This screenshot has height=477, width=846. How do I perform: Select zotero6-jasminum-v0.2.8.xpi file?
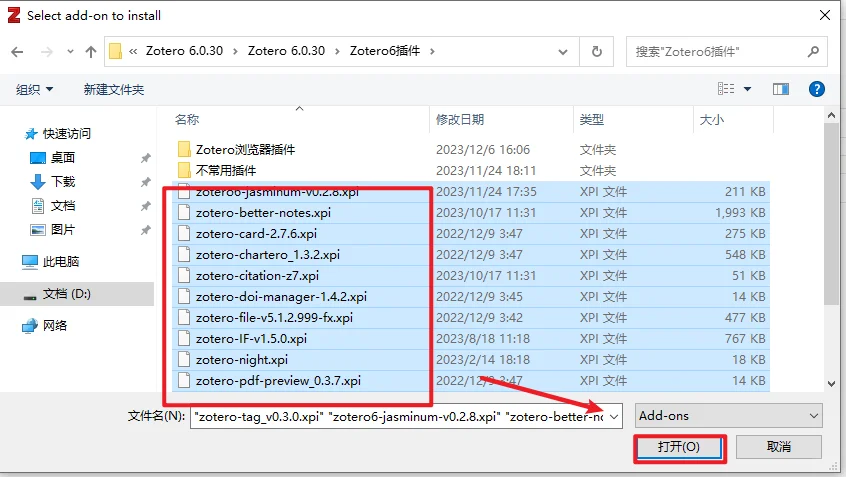(x=277, y=192)
